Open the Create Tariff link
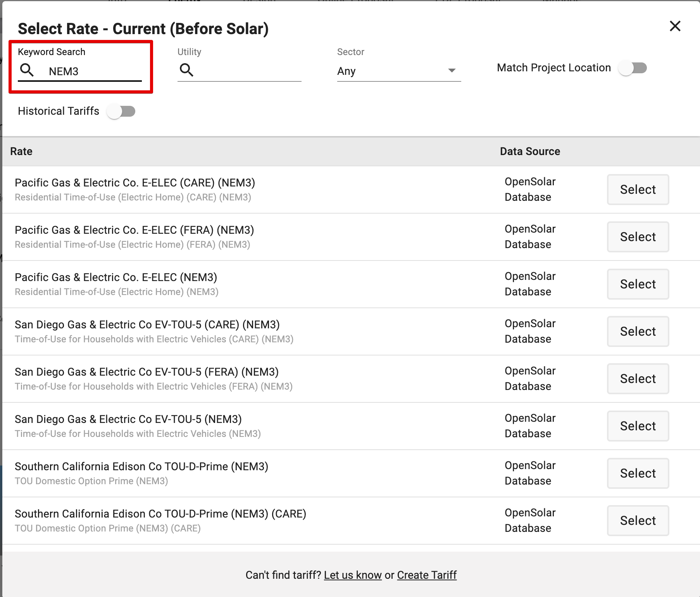700x597 pixels. (x=427, y=575)
